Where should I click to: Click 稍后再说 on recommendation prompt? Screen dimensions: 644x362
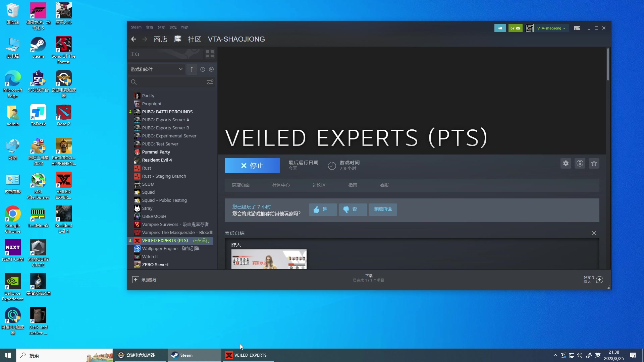click(x=383, y=209)
